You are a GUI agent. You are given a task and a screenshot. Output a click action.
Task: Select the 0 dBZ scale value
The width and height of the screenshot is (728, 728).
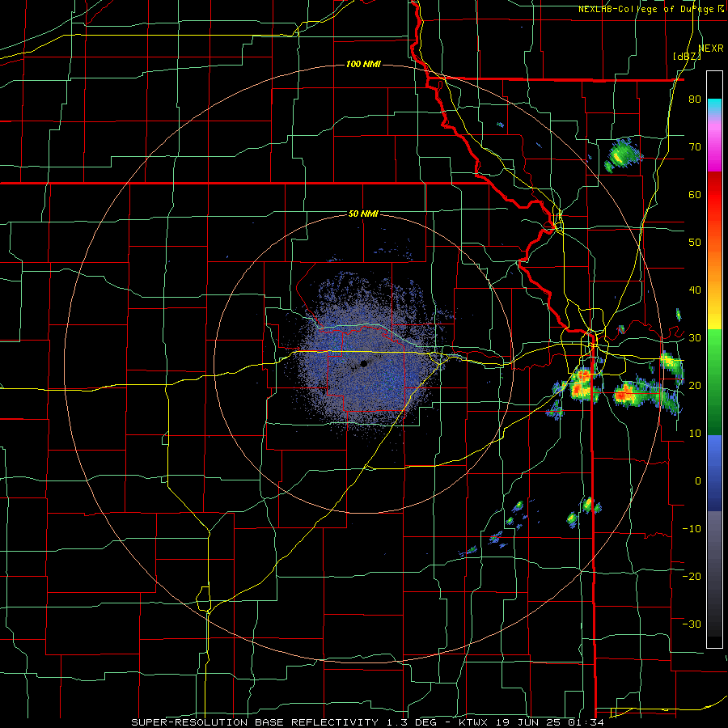(698, 481)
